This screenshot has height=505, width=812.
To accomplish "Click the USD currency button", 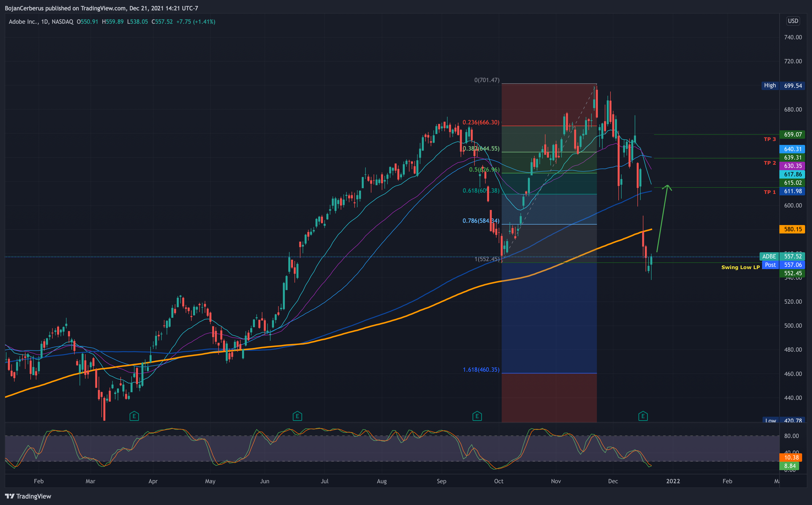I will (x=793, y=21).
